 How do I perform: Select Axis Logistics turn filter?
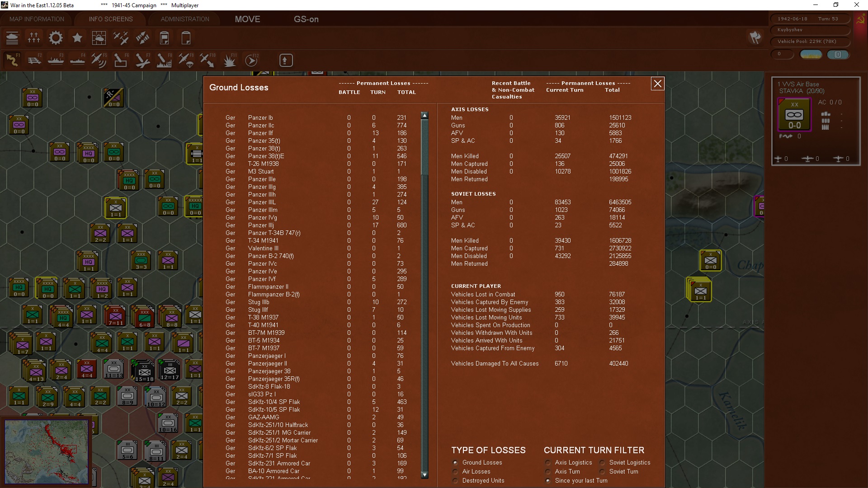click(x=548, y=462)
